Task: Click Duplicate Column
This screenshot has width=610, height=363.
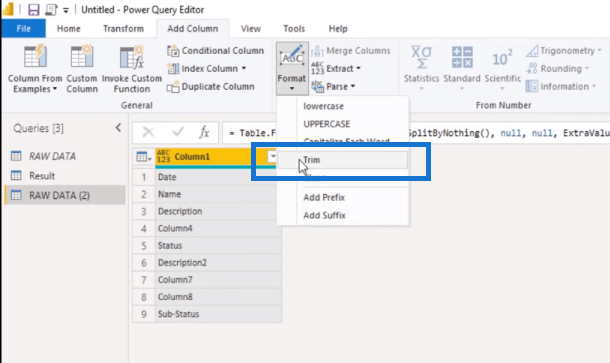Action: 211,86
